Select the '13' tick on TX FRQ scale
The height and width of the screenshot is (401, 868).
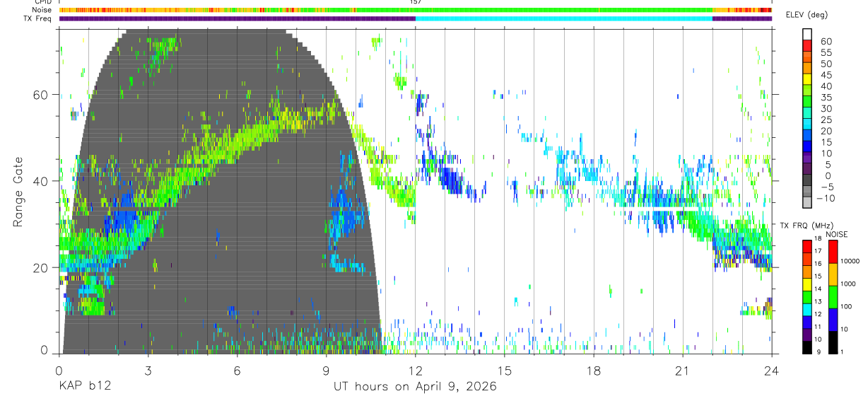click(x=816, y=302)
